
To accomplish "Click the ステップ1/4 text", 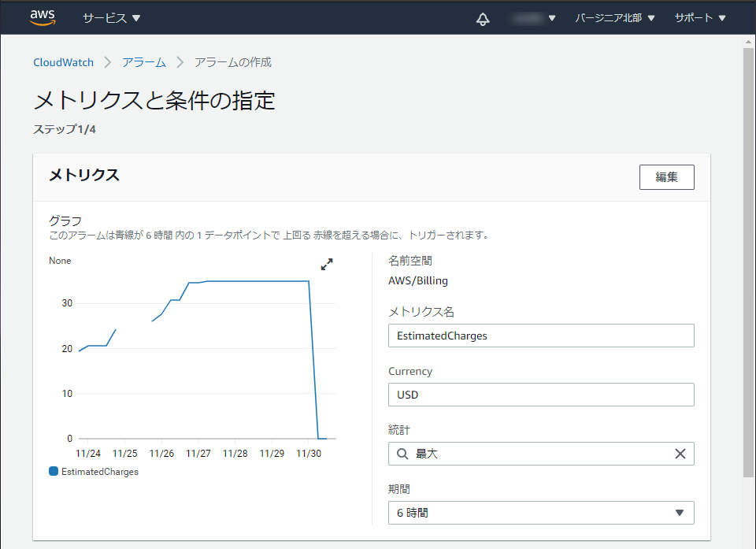I will [x=64, y=129].
